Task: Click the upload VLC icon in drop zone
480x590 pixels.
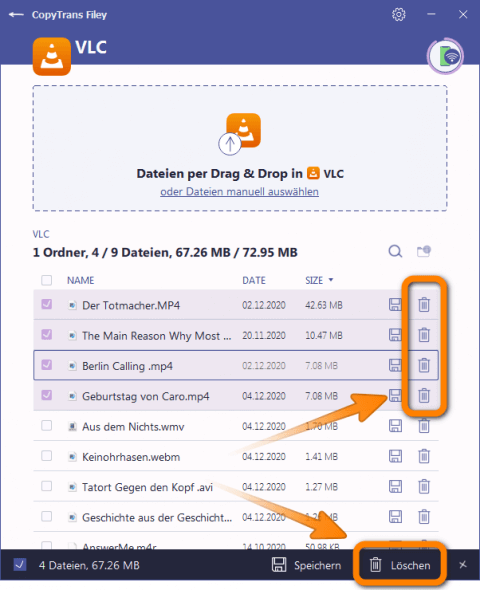Action: [x=240, y=134]
